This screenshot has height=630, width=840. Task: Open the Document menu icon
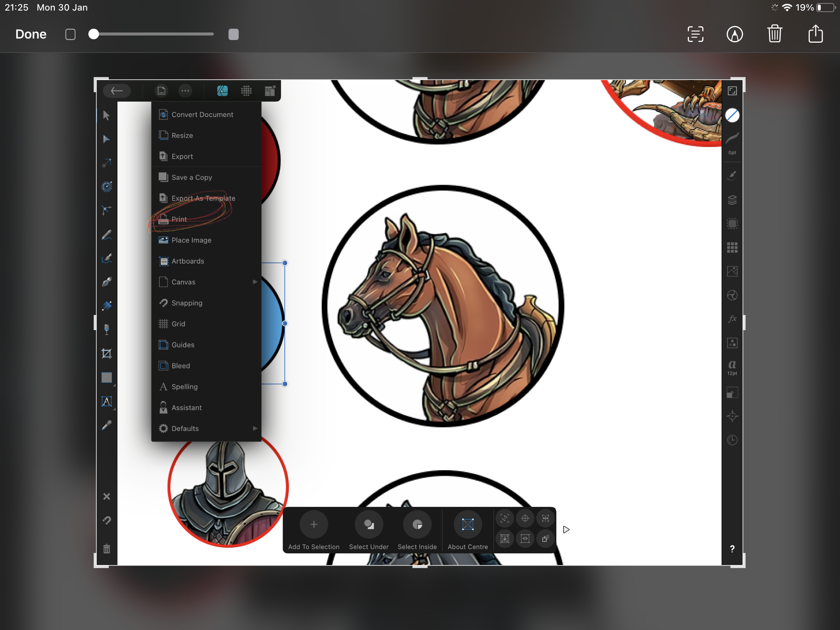click(161, 91)
